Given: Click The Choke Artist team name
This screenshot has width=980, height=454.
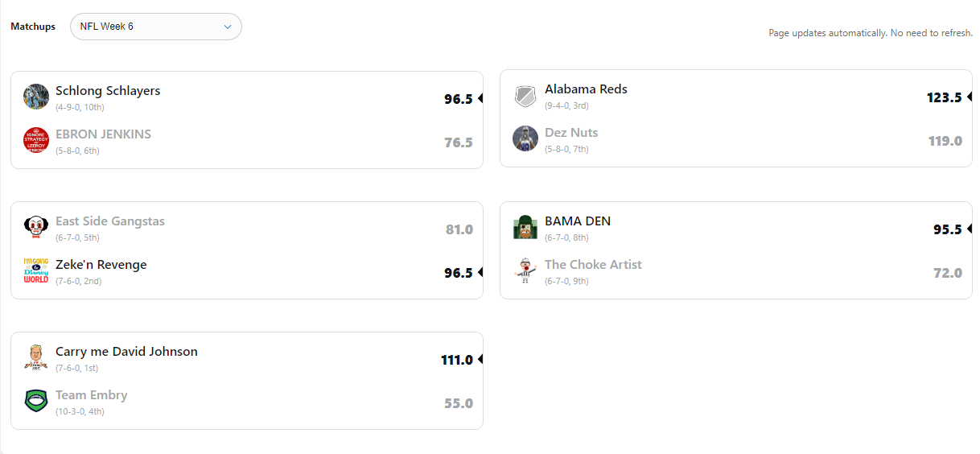Looking at the screenshot, I should pyautogui.click(x=593, y=265).
